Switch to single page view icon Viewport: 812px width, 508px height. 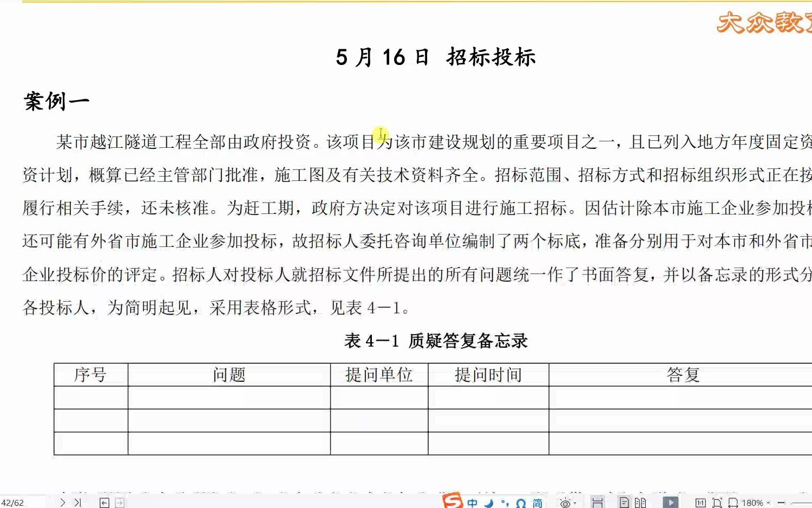pyautogui.click(x=625, y=502)
